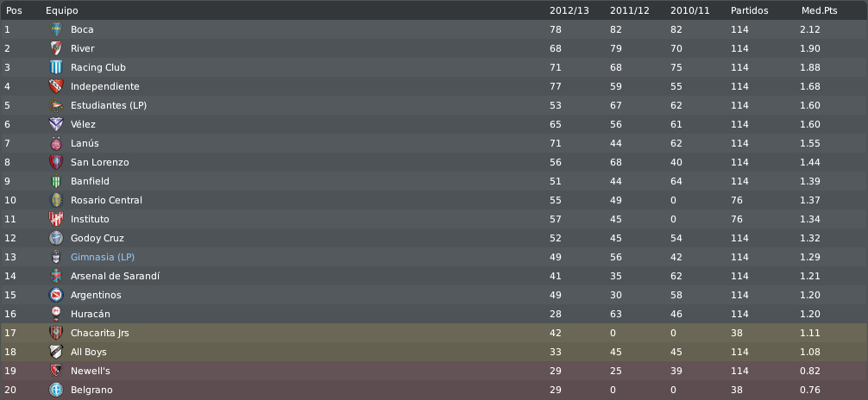This screenshot has height=400, width=868.
Task: Sort by the Partidos column header
Action: (750, 10)
